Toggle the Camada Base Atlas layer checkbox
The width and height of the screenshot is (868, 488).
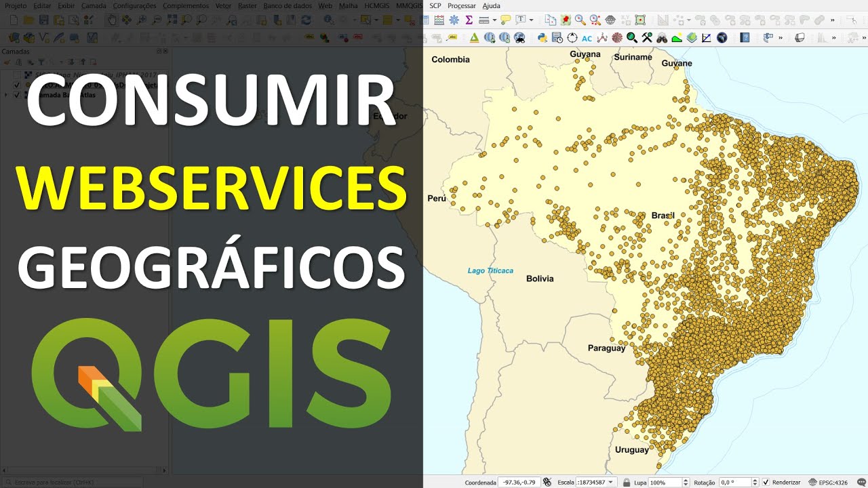(x=16, y=95)
